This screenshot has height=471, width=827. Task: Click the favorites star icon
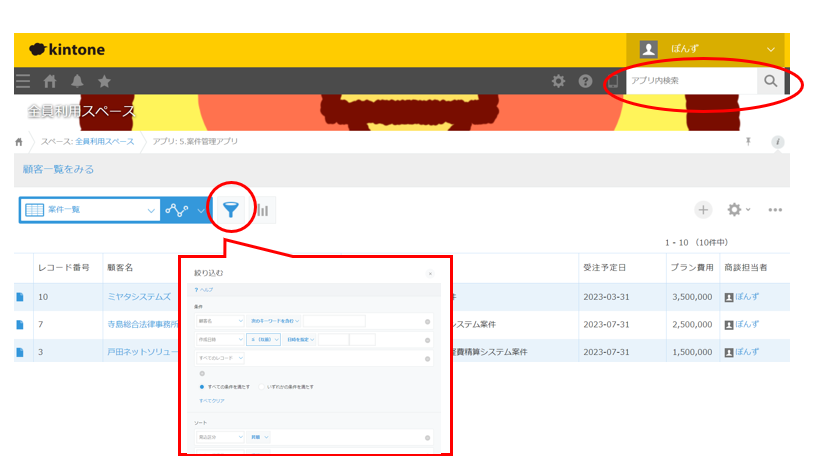coord(104,81)
